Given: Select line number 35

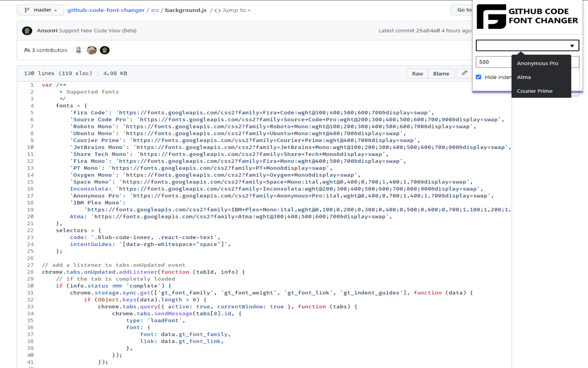Looking at the screenshot, I should [30, 321].
